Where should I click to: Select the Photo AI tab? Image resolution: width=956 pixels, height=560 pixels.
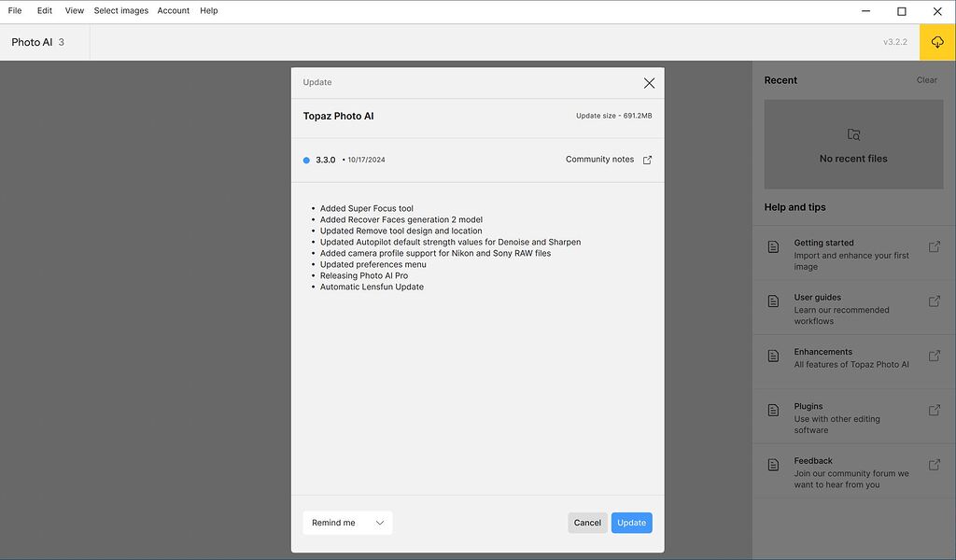click(33, 41)
